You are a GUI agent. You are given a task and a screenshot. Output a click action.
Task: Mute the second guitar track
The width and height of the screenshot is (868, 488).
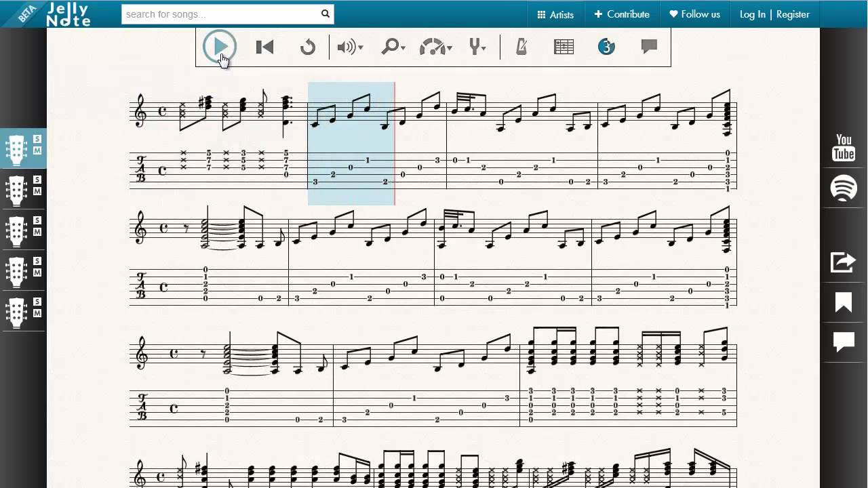point(37,192)
